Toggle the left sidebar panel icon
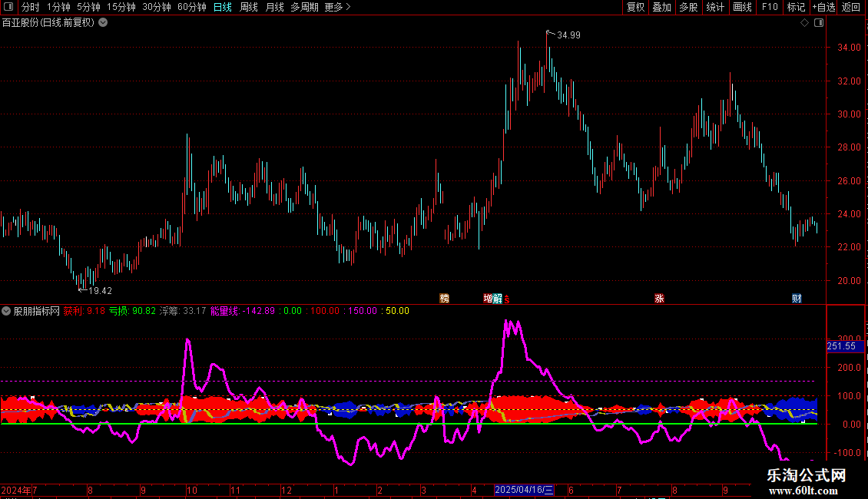868x499 pixels. tap(8, 7)
